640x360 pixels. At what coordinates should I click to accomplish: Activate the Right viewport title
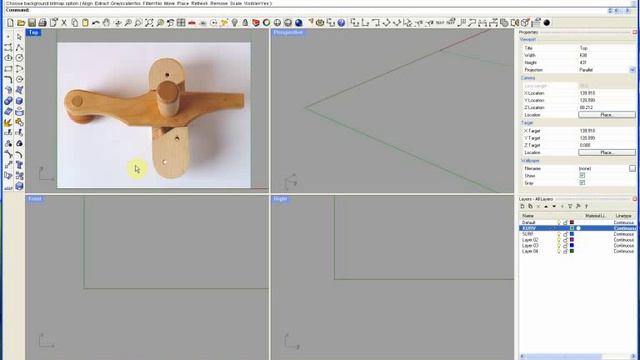click(280, 199)
